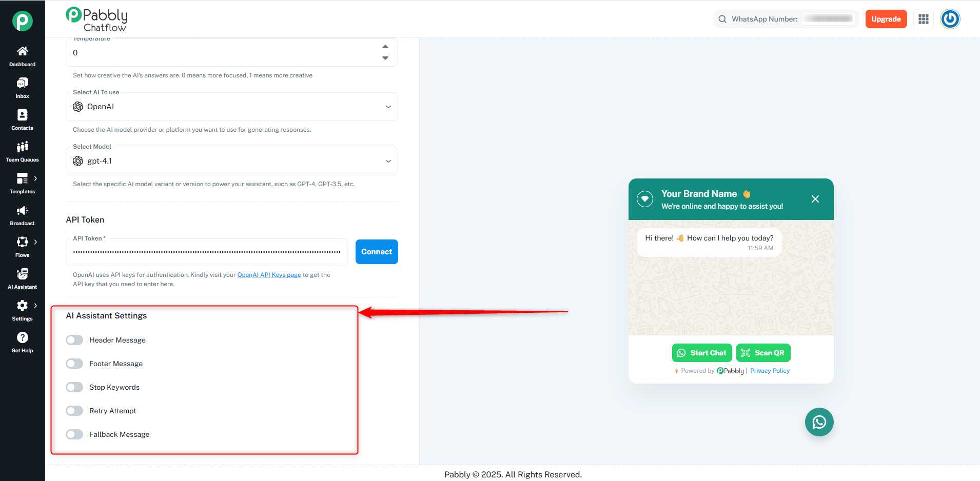Open the Settings gear icon
This screenshot has width=980, height=481.
[x=22, y=306]
